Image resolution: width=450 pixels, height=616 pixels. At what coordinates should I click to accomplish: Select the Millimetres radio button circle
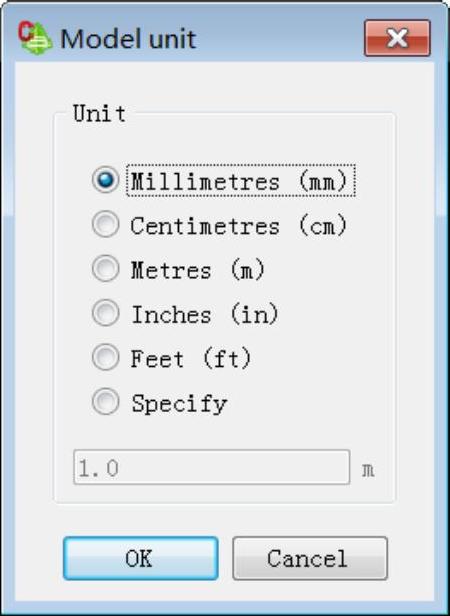105,180
